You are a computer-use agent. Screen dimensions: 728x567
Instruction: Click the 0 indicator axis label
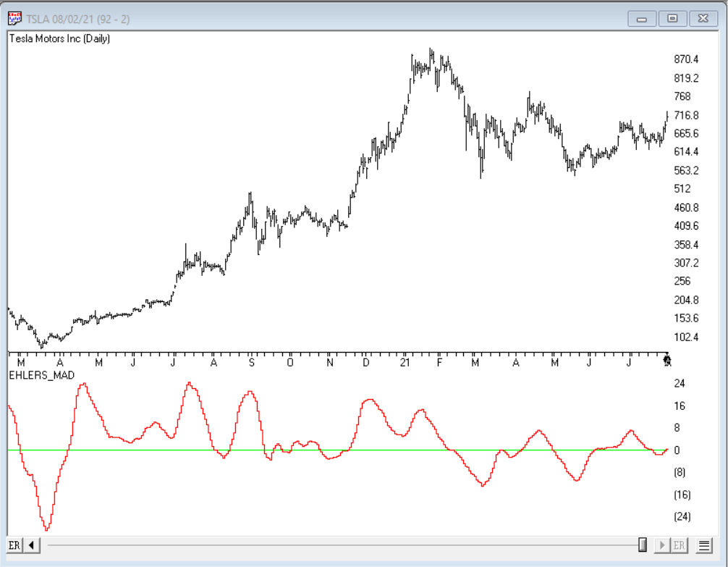pyautogui.click(x=677, y=450)
